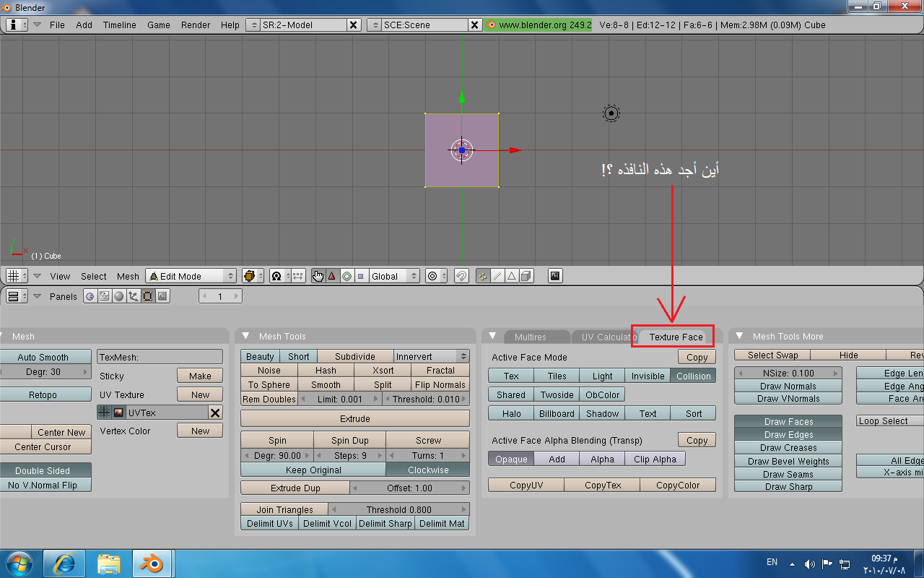Switch to face select mode
This screenshot has width=924, height=578.
512,276
